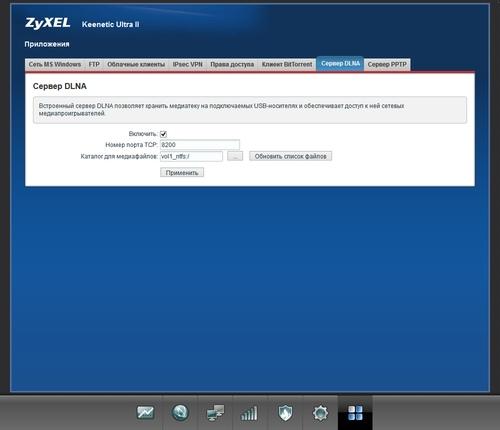The image size is (500, 430).
Task: Go to the Сервер PPTP tab
Action: pyautogui.click(x=387, y=64)
